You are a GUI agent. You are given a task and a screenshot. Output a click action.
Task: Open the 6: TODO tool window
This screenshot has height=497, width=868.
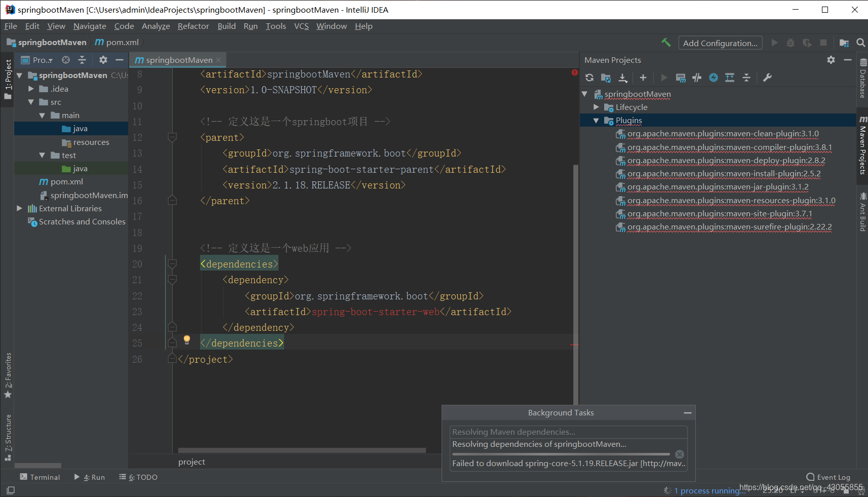click(138, 477)
